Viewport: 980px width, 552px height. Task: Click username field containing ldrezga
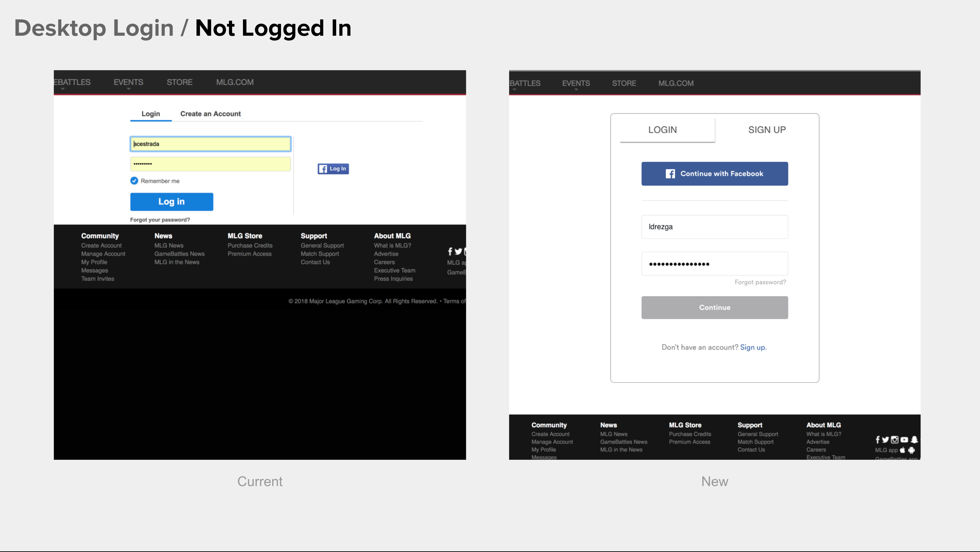(714, 227)
